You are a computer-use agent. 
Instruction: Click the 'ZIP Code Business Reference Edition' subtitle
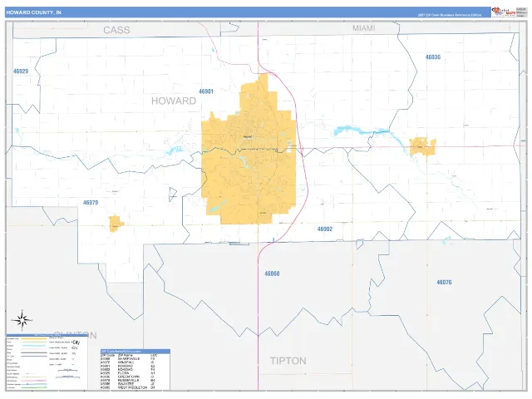(450, 15)
